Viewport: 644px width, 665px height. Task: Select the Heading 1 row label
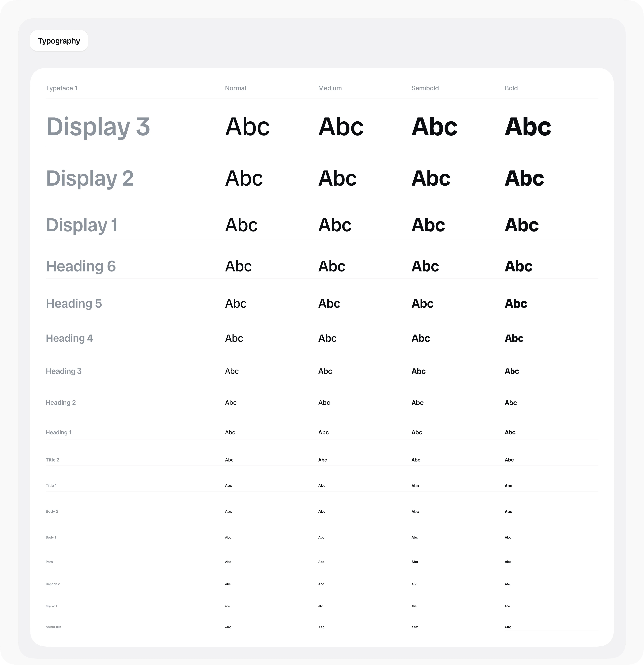coord(58,432)
